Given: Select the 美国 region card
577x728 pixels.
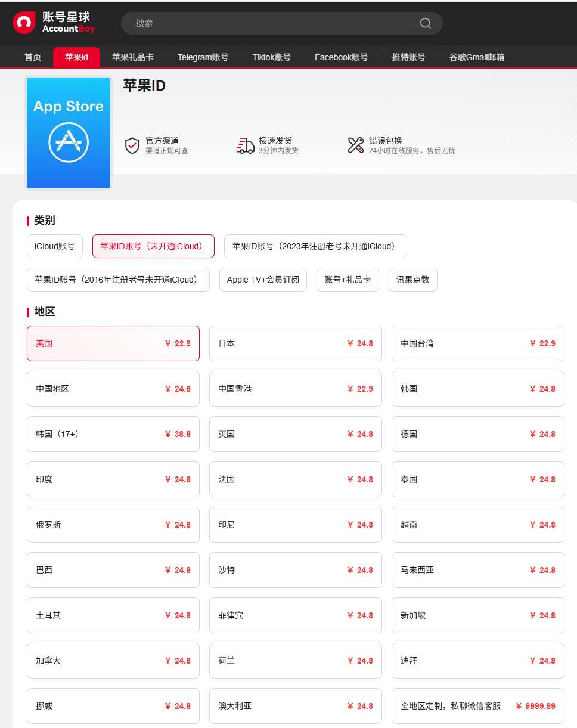Looking at the screenshot, I should coord(113,343).
